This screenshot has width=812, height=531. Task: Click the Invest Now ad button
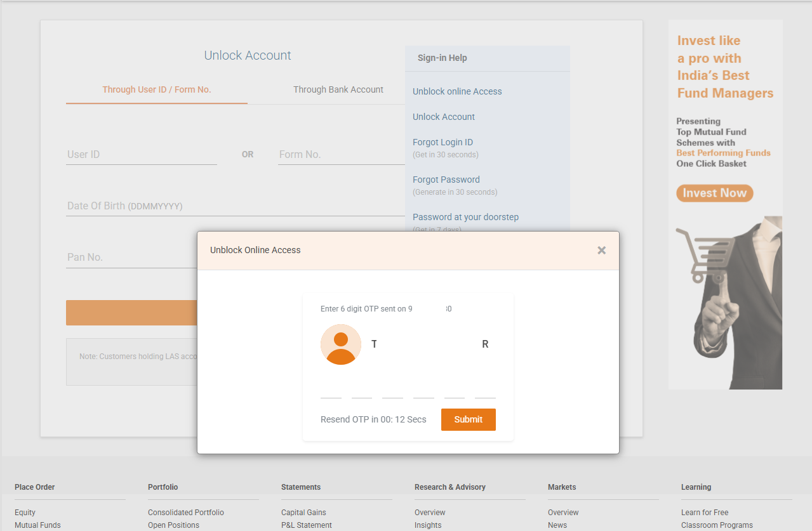[714, 193]
